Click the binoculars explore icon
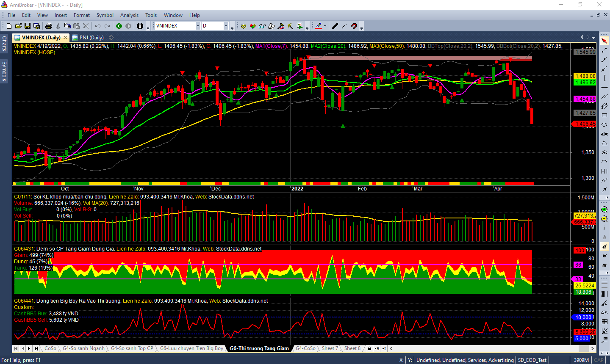This screenshot has height=364, width=610. [x=262, y=26]
